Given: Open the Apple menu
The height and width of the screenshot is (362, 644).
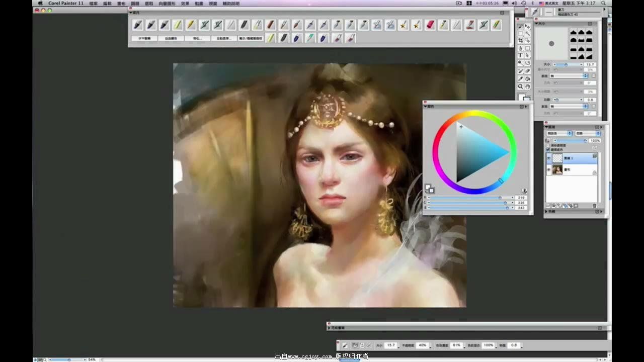Looking at the screenshot, I should coord(40,3).
